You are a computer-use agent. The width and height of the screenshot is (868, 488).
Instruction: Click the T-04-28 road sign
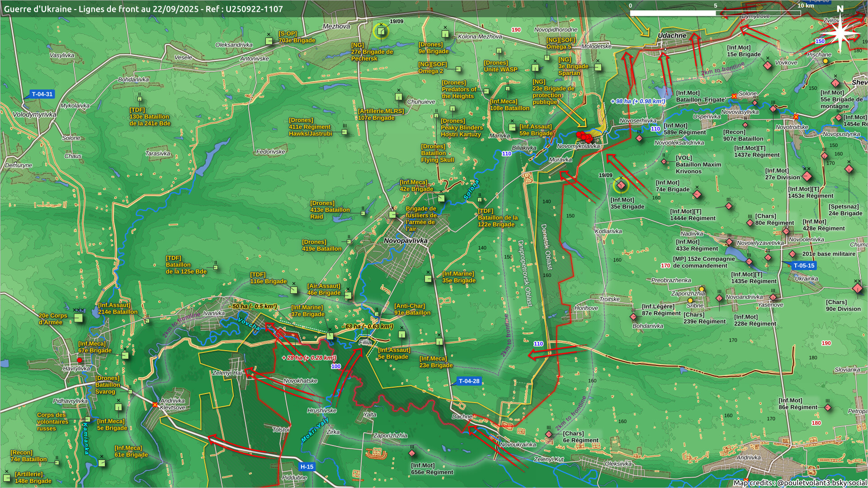(469, 381)
